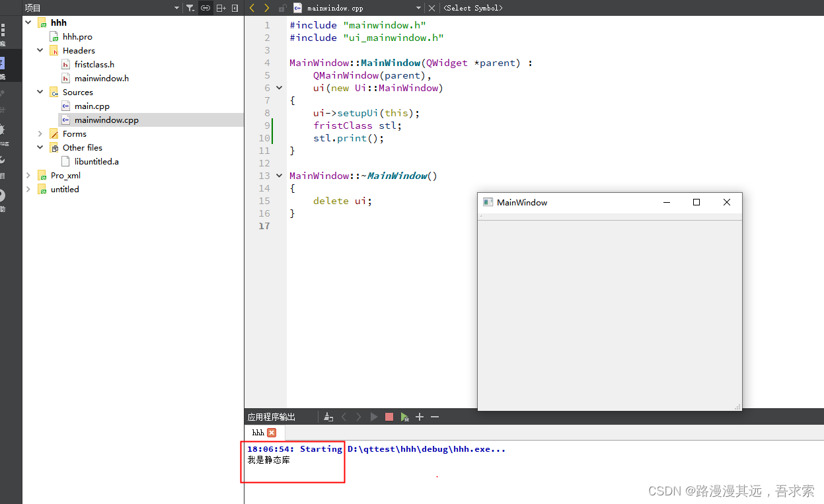Click the untitled project label
This screenshot has height=504, width=824.
(x=65, y=189)
